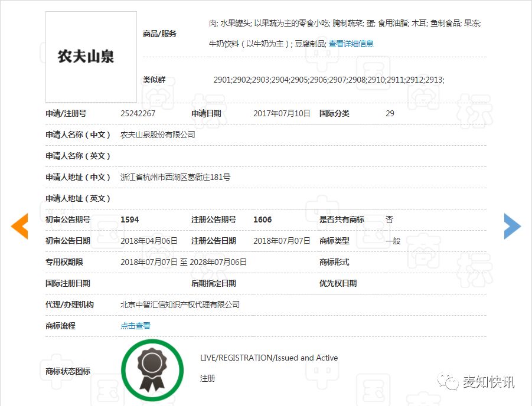Screen dimensions: 532x406
Task: Click the registration announcement issue number 1606
Action: pyautogui.click(x=262, y=220)
